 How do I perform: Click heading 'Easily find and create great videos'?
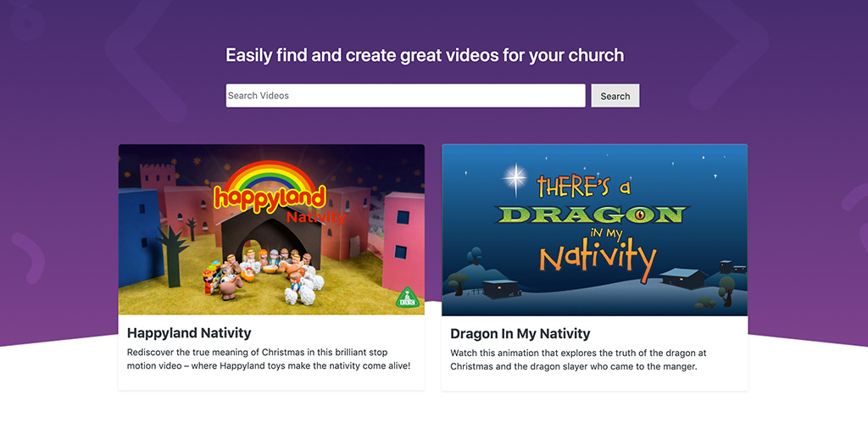pos(425,55)
